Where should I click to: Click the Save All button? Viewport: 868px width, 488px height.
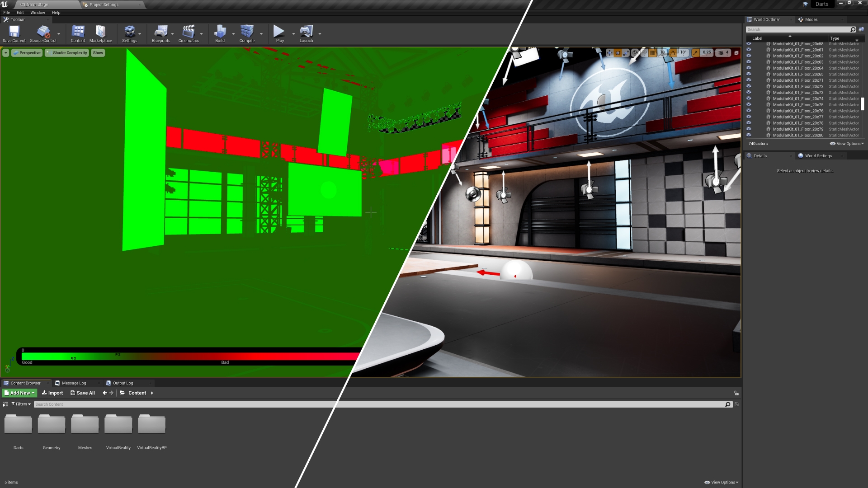click(82, 393)
